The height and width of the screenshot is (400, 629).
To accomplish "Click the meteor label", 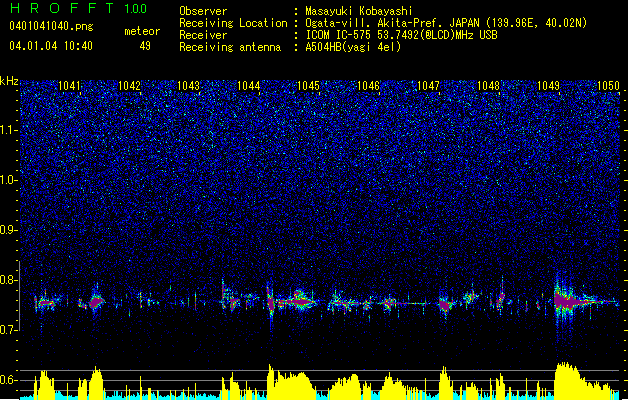I will click(142, 31).
